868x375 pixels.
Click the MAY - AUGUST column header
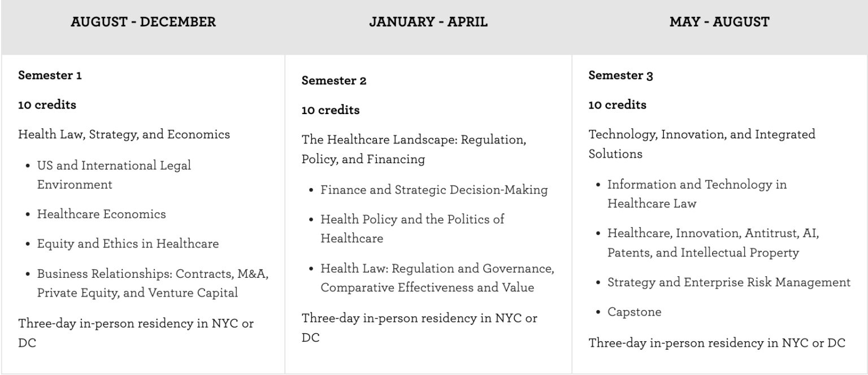[719, 22]
